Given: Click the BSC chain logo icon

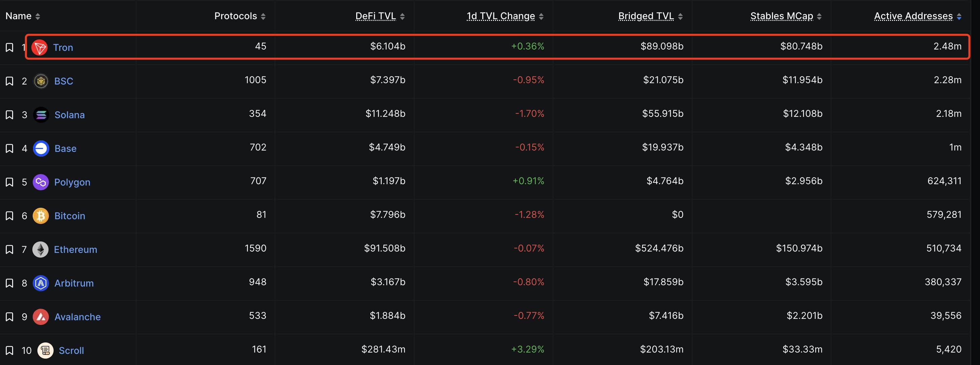Looking at the screenshot, I should click(41, 81).
